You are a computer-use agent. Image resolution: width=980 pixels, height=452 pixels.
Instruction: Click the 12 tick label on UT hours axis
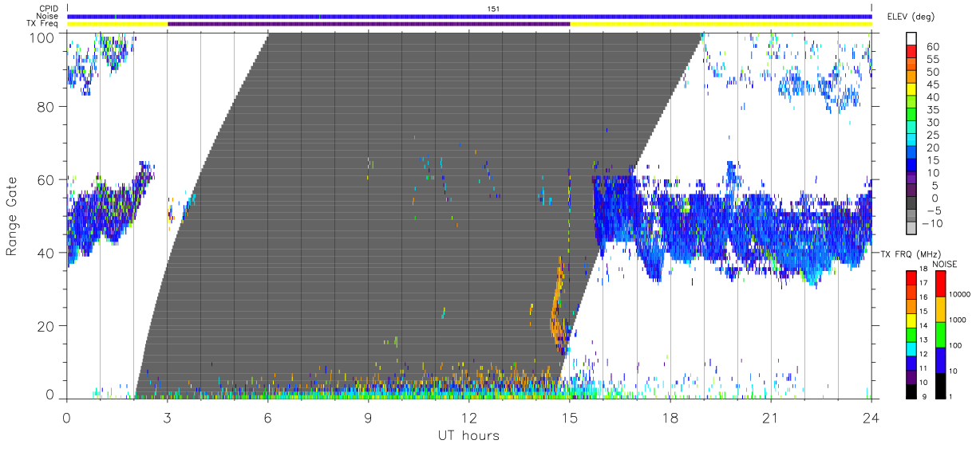click(469, 417)
